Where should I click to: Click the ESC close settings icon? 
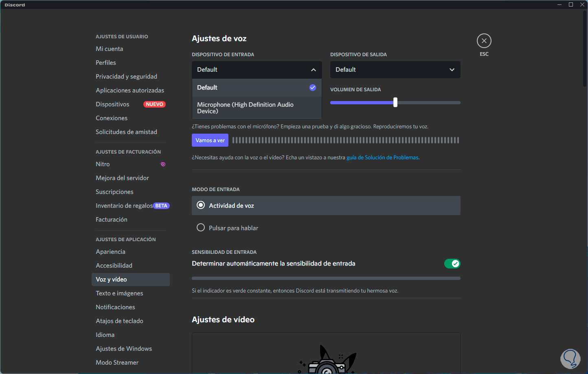(x=484, y=41)
